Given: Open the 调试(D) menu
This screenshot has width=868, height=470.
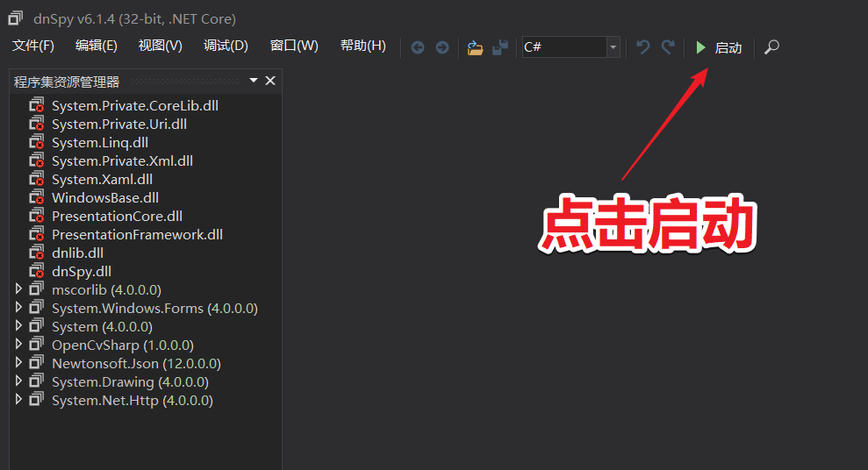Looking at the screenshot, I should [226, 46].
